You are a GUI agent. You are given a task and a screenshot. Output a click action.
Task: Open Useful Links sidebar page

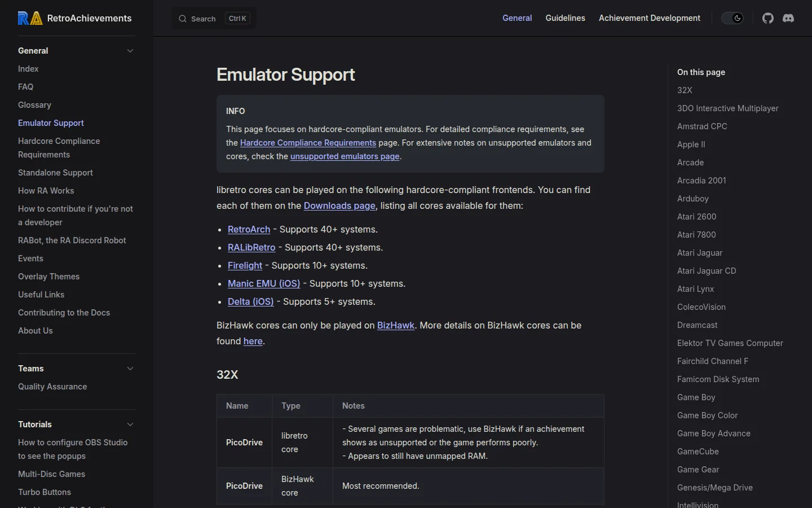coord(41,295)
